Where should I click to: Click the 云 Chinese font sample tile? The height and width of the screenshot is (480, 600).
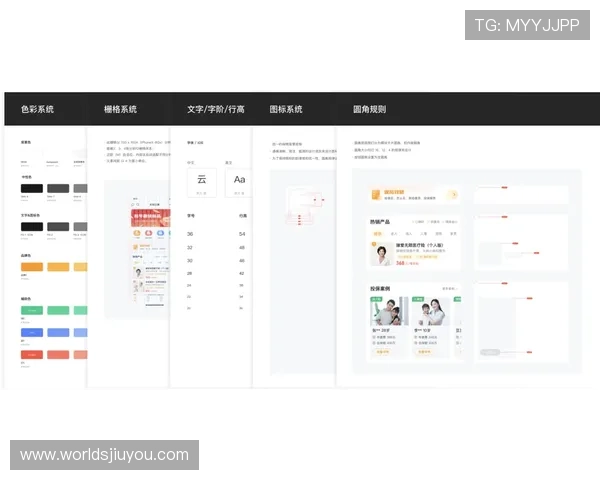(x=201, y=181)
